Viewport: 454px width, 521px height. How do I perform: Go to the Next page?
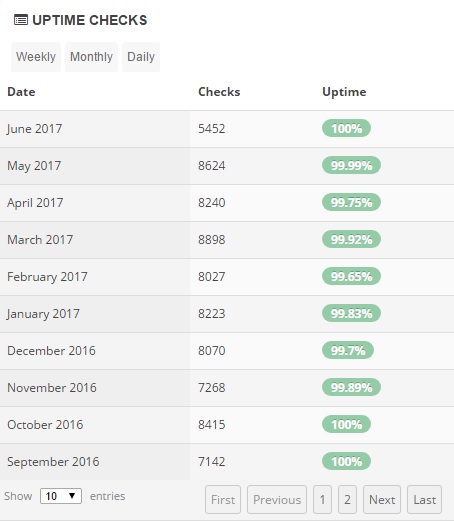point(382,499)
